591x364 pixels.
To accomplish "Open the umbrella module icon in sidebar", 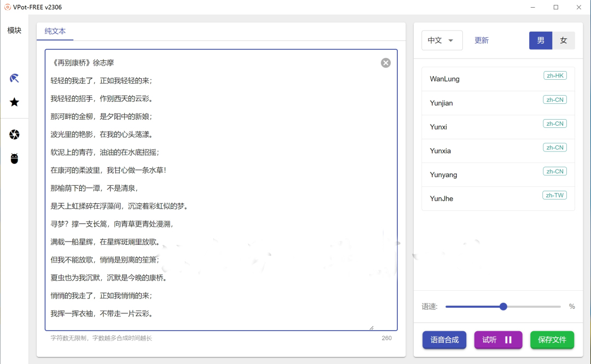I will pos(14,78).
